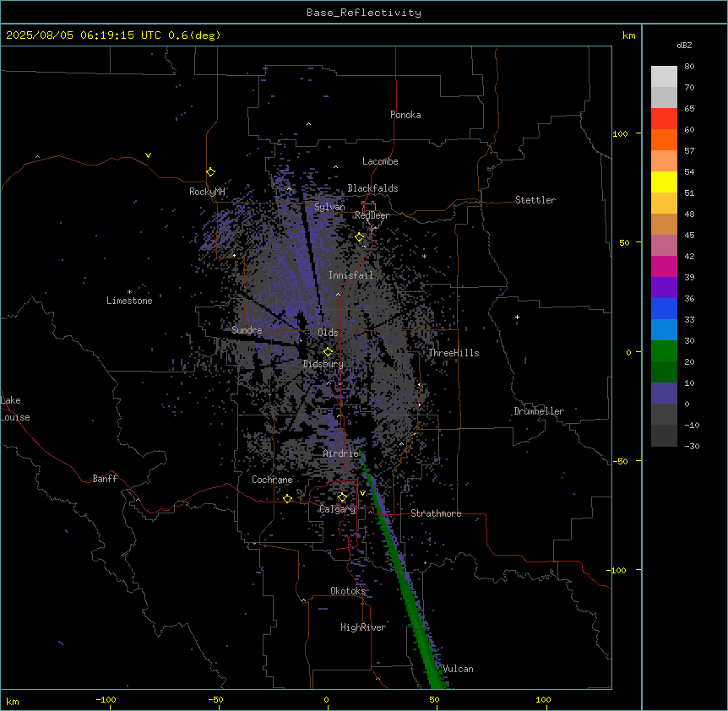This screenshot has height=711, width=728.
Task: Select the slate purple 0-10 dBZ swatch
Action: 664,393
